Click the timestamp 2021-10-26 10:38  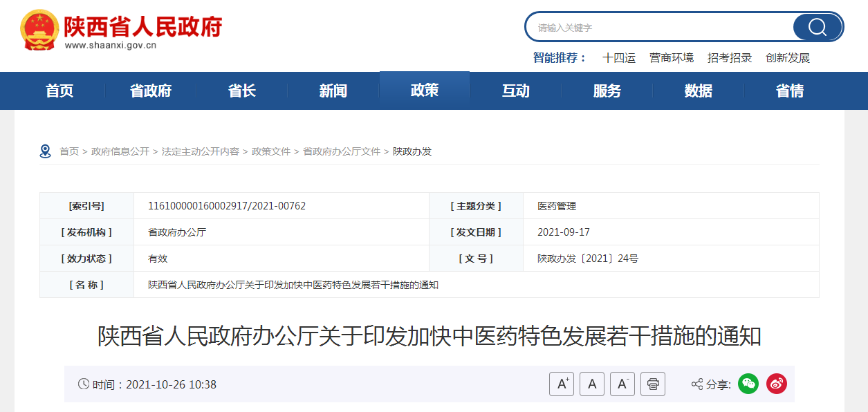click(x=171, y=384)
